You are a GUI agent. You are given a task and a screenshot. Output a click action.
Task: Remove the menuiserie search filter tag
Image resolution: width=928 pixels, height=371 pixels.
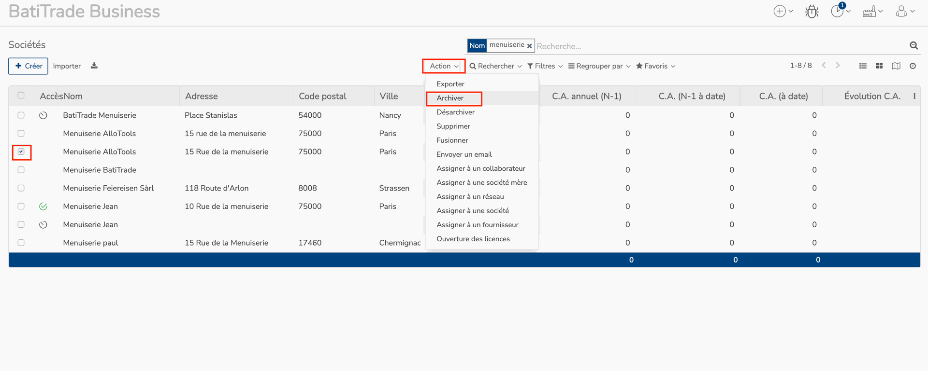pyautogui.click(x=529, y=46)
